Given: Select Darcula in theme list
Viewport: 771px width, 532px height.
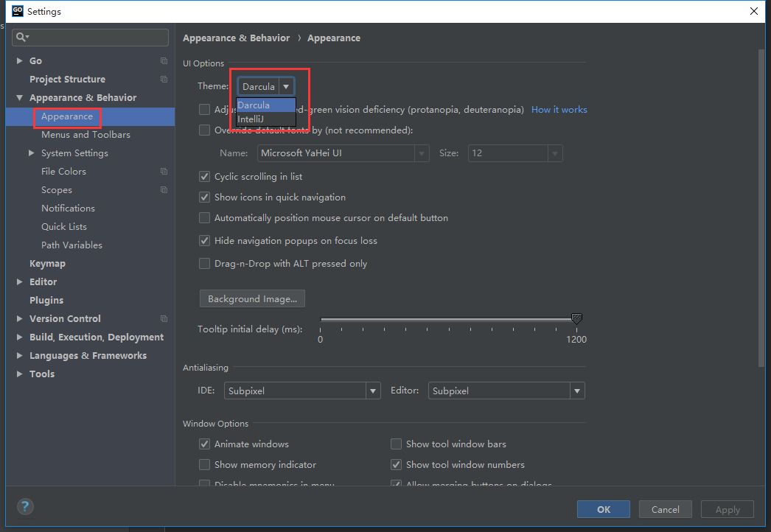Looking at the screenshot, I should click(266, 105).
